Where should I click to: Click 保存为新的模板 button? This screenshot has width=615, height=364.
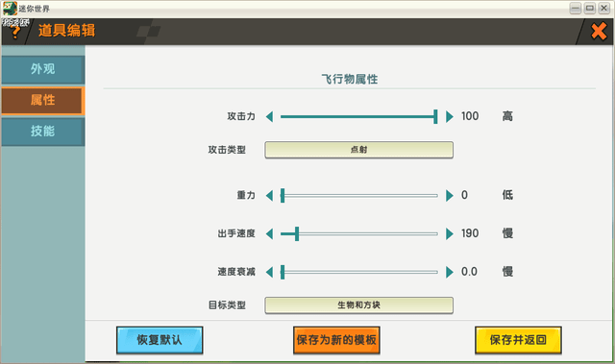pos(336,340)
